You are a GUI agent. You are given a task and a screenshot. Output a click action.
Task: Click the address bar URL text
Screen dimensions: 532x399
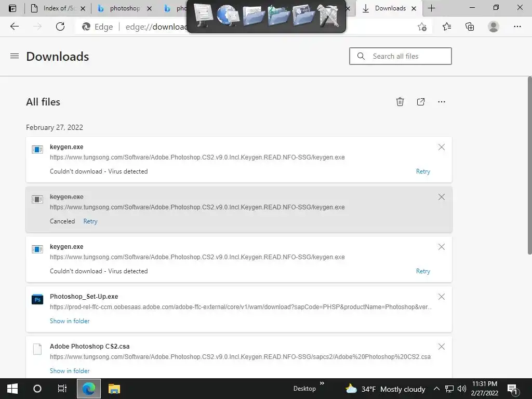click(156, 27)
